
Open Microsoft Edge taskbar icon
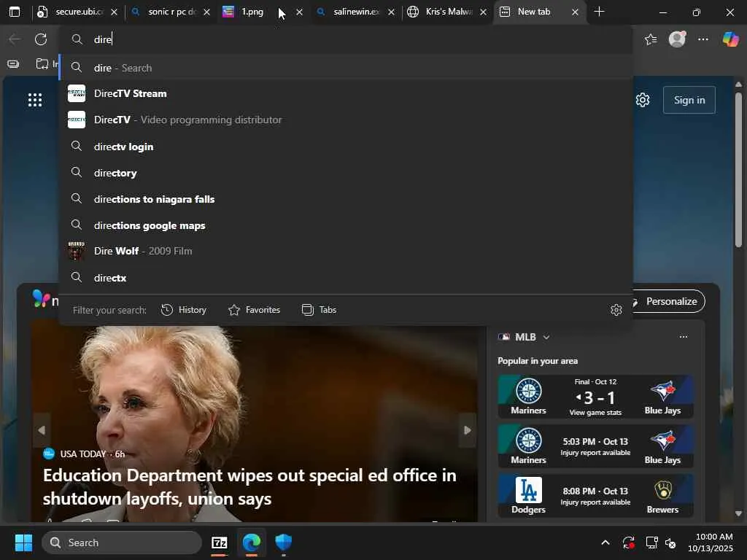pos(252,542)
